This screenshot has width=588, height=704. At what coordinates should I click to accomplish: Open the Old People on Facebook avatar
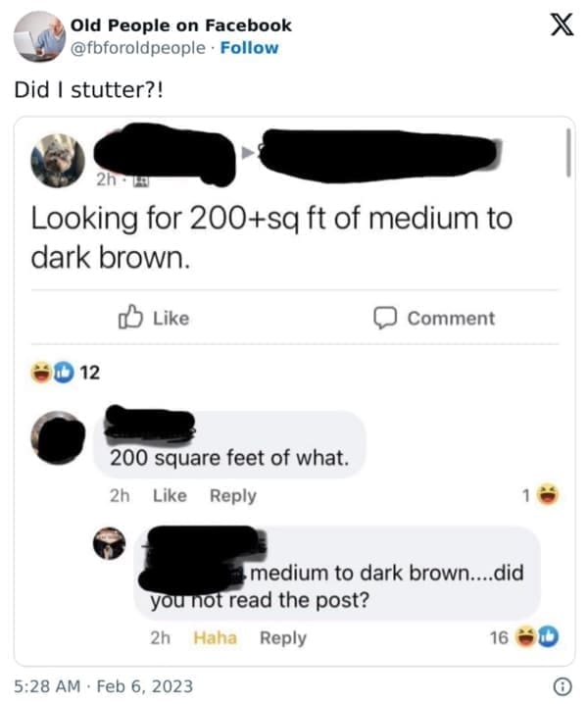(39, 36)
